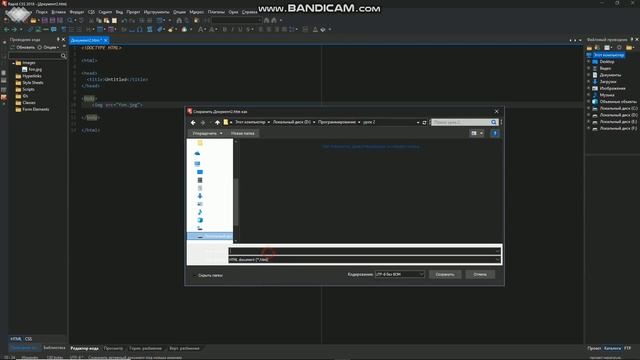This screenshot has width=640, height=360.
Task: Open the Arrange dropdown in save dialog
Action: coord(207,133)
